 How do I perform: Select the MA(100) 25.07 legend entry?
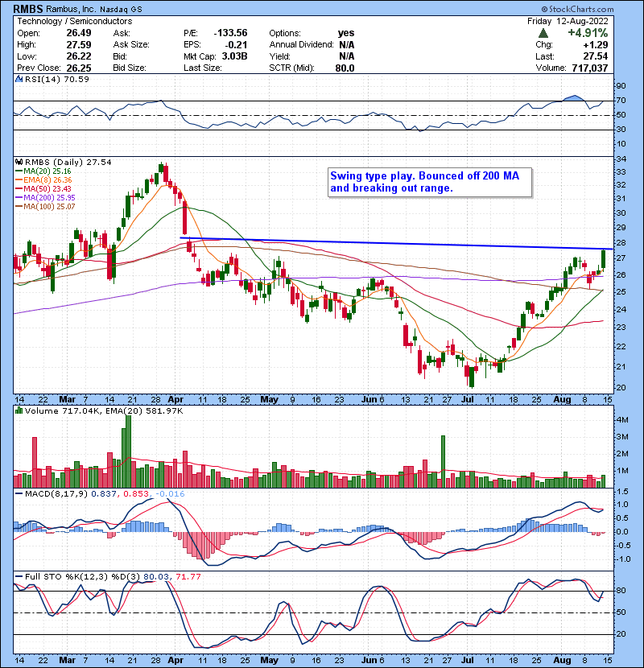point(45,207)
